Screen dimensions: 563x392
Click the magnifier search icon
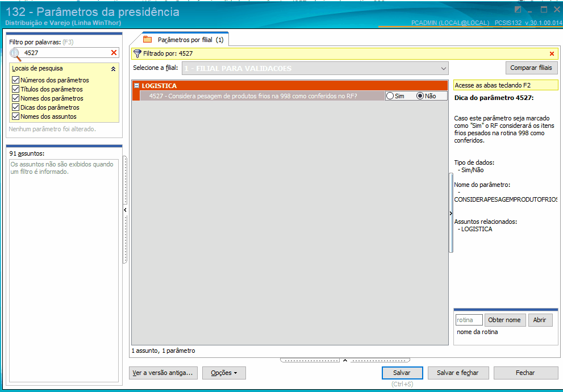click(15, 54)
